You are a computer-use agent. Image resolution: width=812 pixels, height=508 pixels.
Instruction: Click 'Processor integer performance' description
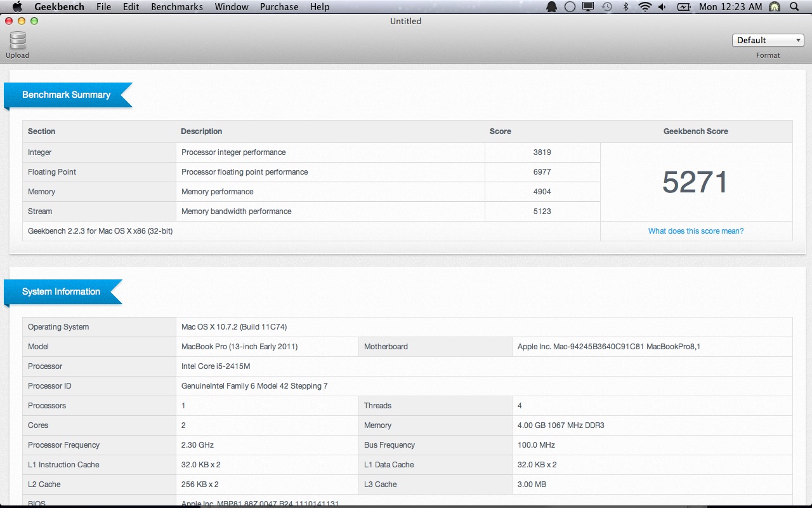coord(233,152)
